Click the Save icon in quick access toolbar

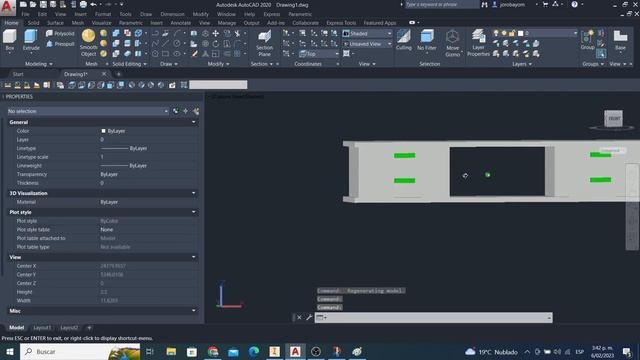coord(43,4)
